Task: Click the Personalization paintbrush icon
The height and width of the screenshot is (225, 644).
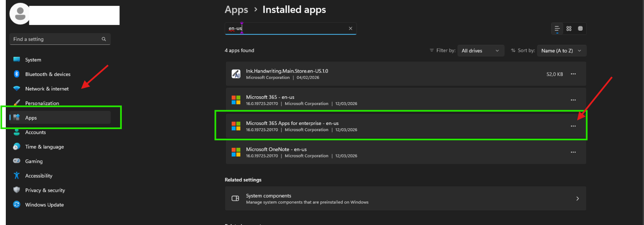Action: pos(17,103)
